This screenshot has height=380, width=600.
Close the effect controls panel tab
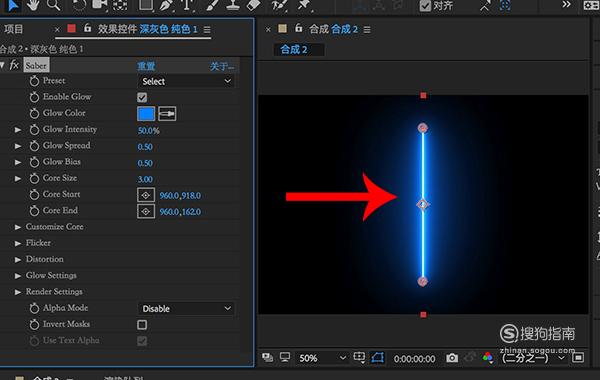pyautogui.click(x=57, y=29)
